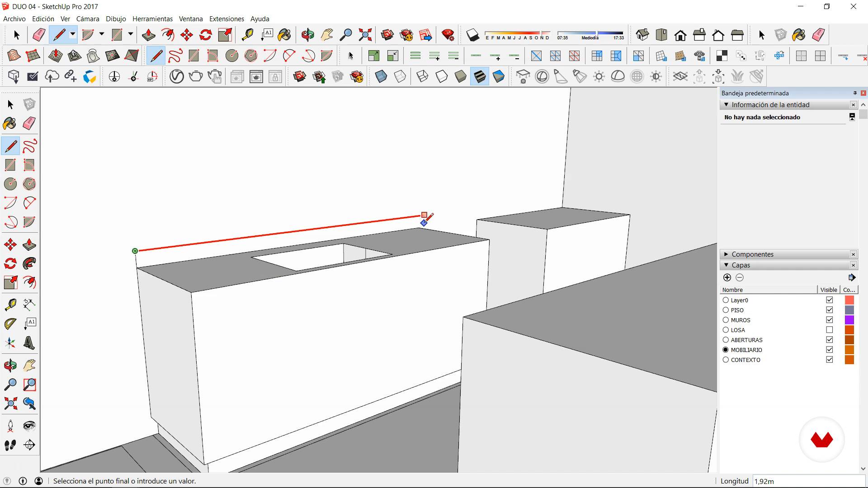
Task: Open the Cámara menu
Action: [x=87, y=19]
